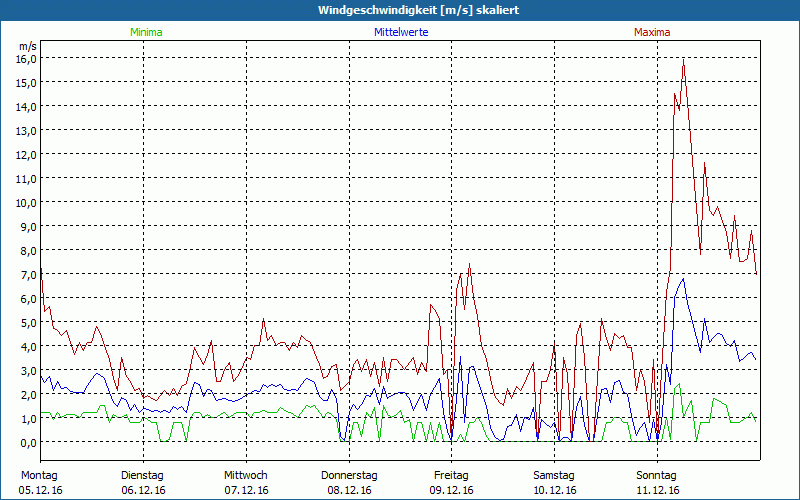Click the Dienstag day label

coord(142,476)
